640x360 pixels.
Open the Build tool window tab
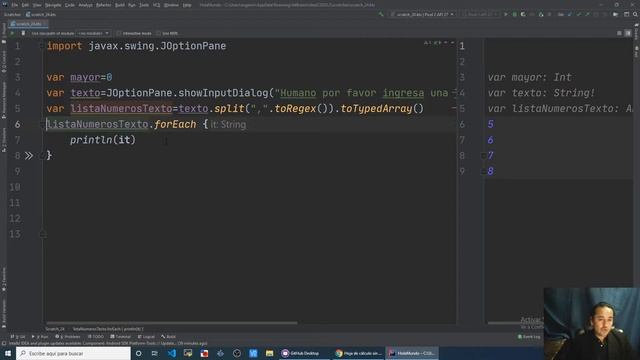click(x=168, y=337)
